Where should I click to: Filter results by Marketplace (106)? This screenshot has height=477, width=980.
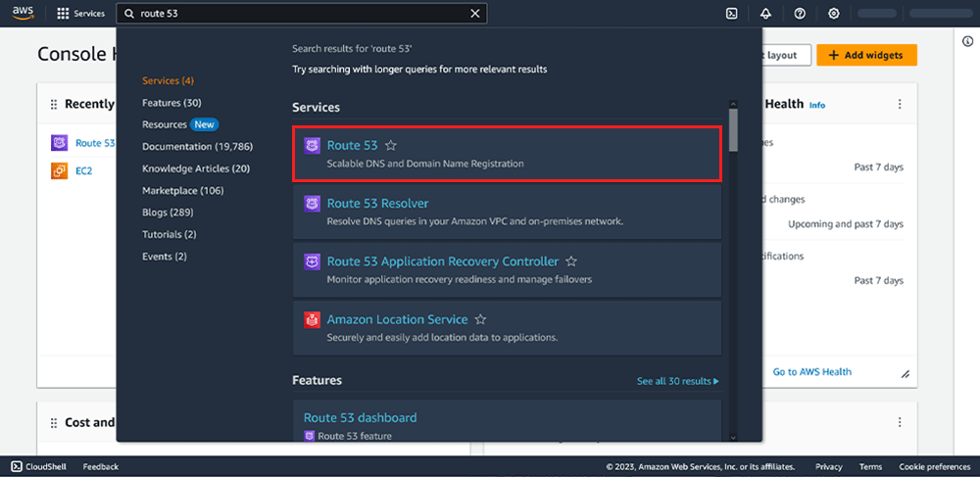click(x=183, y=190)
